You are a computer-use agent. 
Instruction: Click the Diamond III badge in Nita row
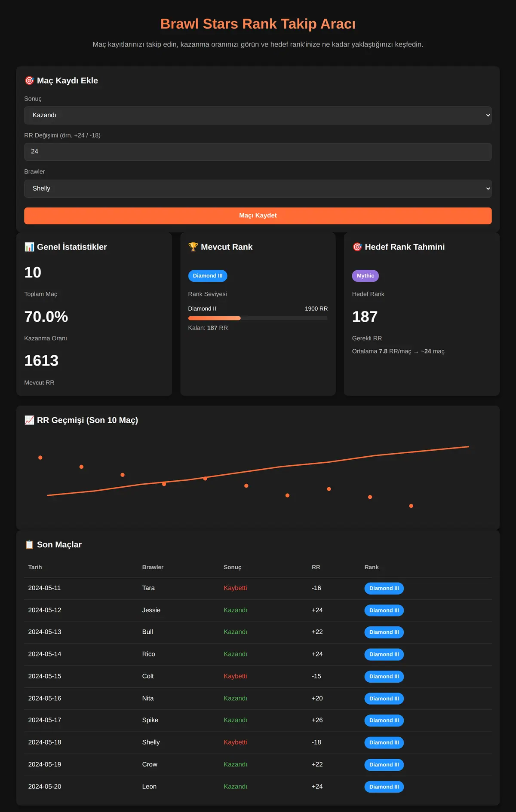(384, 699)
